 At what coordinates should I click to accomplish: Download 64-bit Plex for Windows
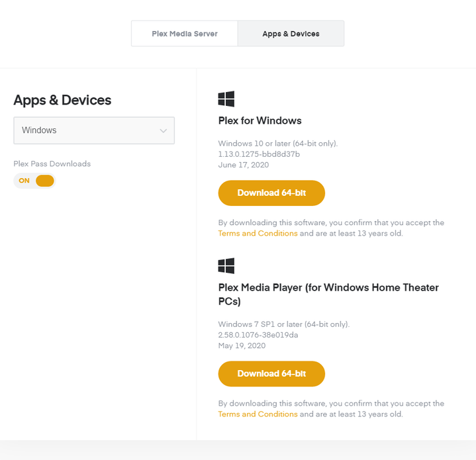tap(271, 193)
